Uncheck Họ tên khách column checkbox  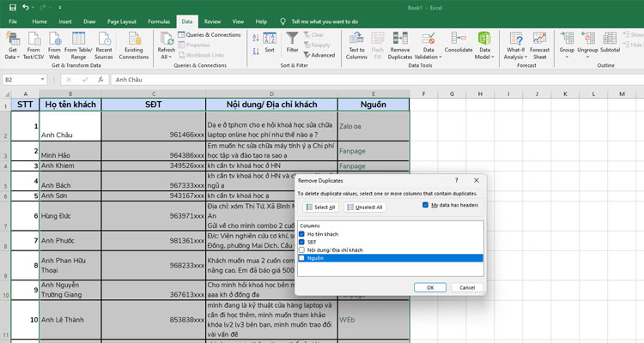pos(301,234)
